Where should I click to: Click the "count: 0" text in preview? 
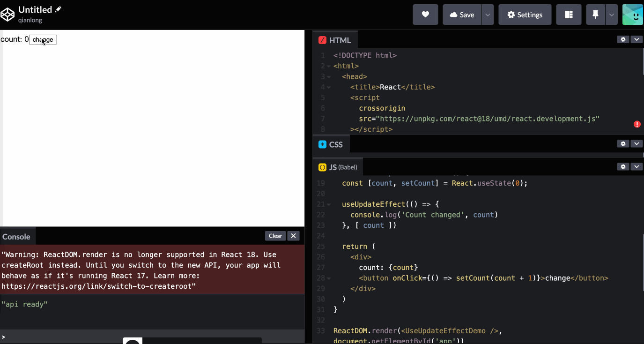15,39
